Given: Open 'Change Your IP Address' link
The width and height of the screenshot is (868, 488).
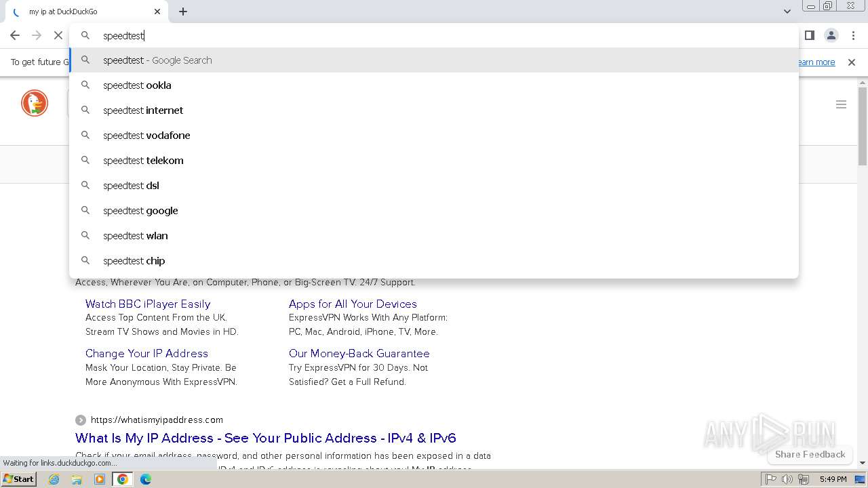Looking at the screenshot, I should [x=146, y=353].
